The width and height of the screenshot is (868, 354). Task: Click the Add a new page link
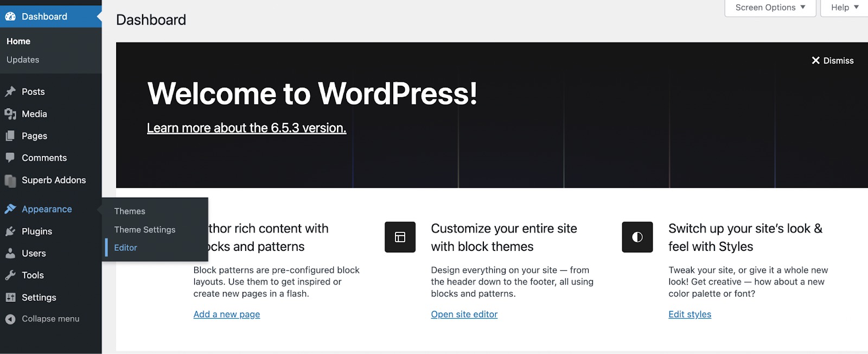(227, 314)
